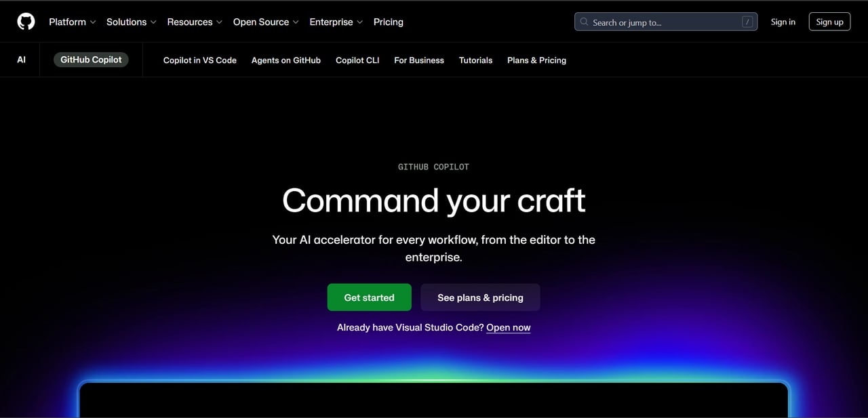The image size is (868, 418).
Task: Expand the Solutions menu
Action: [x=131, y=22]
